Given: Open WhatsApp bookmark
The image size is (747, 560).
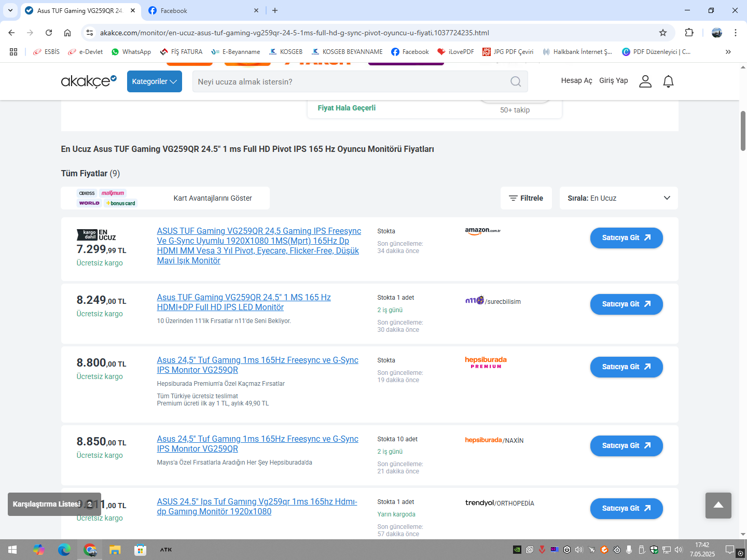Looking at the screenshot, I should click(x=131, y=52).
